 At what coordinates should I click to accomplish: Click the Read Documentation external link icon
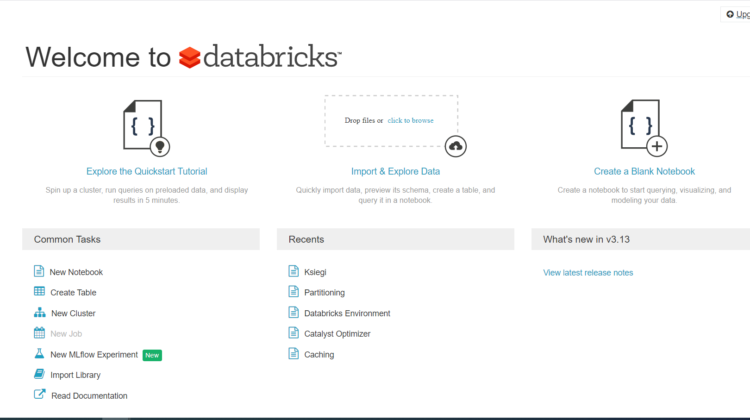[40, 395]
